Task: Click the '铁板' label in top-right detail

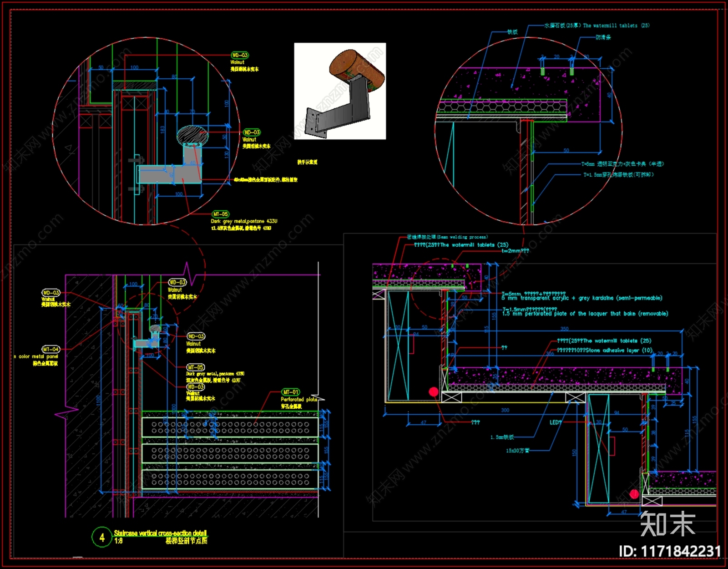Action: (x=512, y=32)
